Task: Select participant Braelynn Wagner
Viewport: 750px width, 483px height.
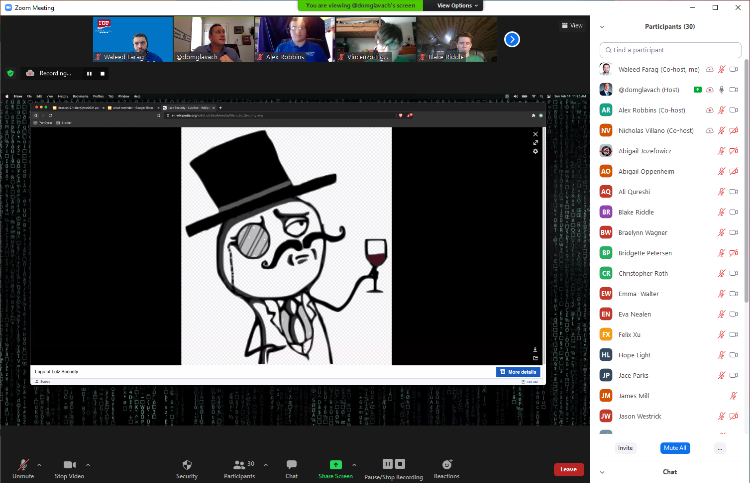Action: tap(670, 232)
